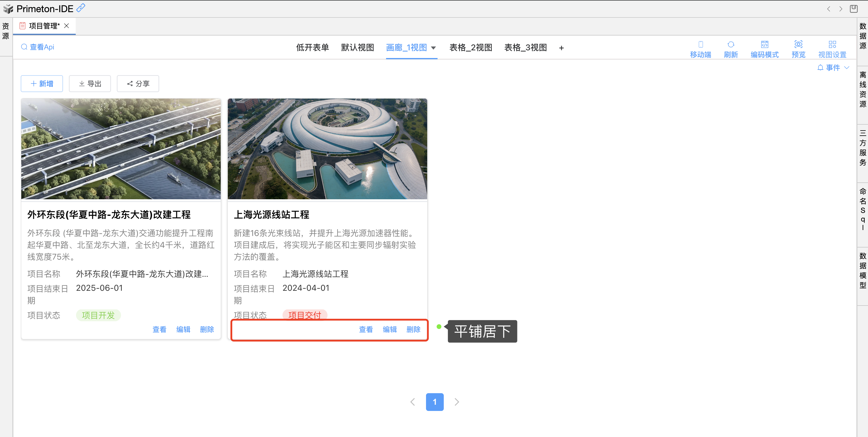This screenshot has height=437, width=868.
Task: Open coding mode (编码模式) icon
Action: [x=764, y=44]
